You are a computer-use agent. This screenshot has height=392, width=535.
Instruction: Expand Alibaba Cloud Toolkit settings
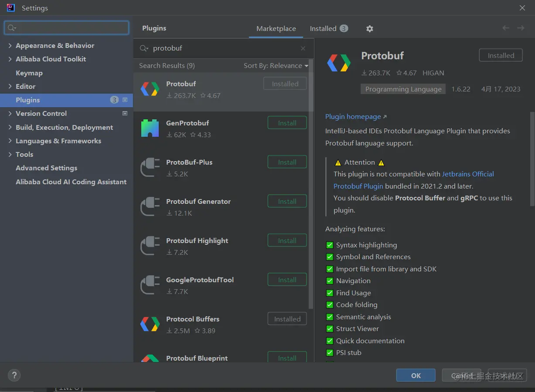[10, 59]
